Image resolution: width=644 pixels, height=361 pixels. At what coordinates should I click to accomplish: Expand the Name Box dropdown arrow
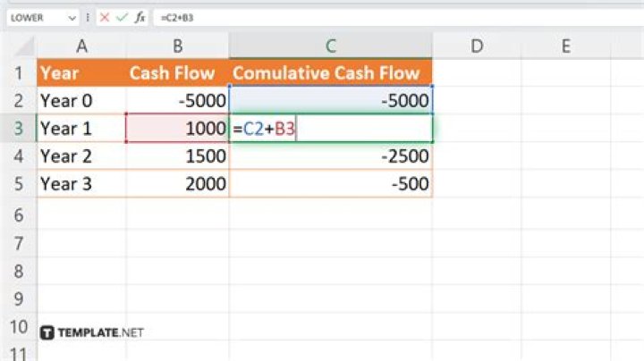pyautogui.click(x=72, y=18)
